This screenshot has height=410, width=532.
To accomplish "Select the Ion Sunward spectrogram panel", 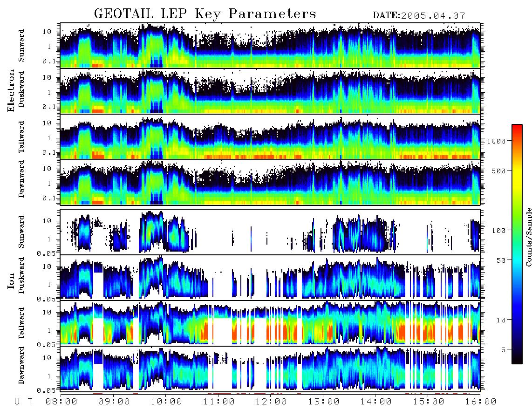I will coord(270,232).
